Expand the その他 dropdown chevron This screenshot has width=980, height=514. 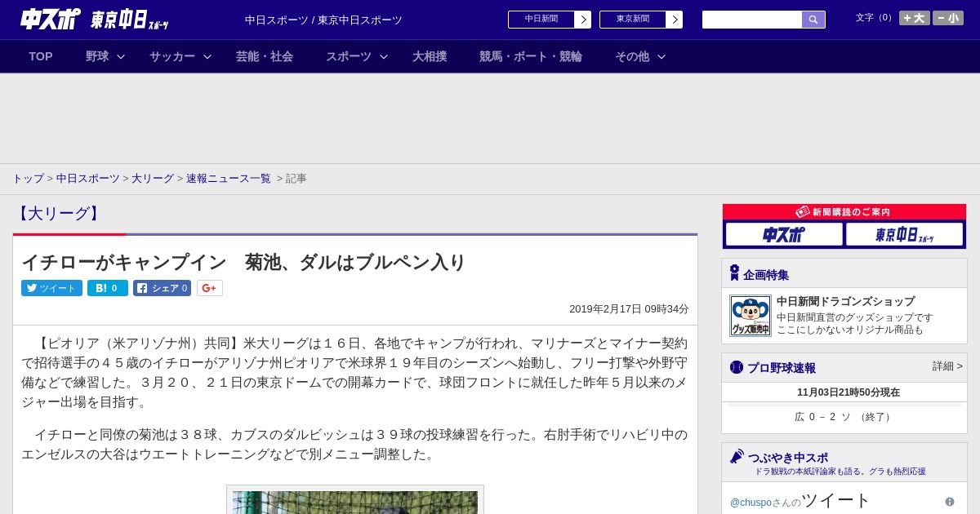point(661,56)
